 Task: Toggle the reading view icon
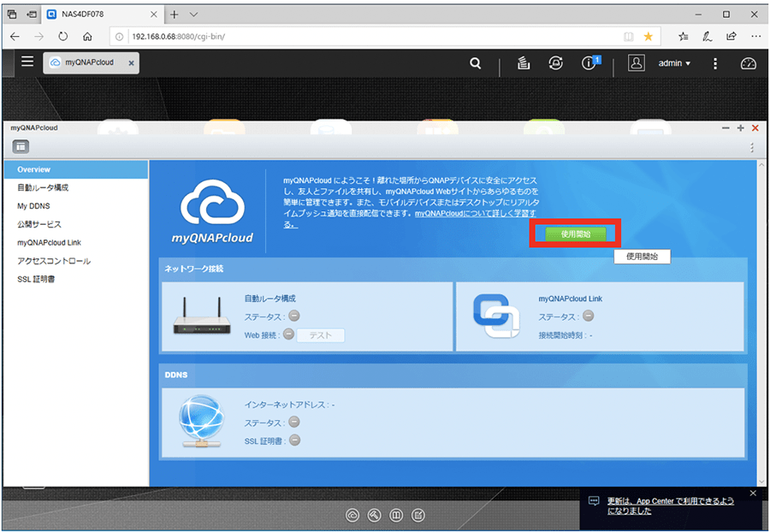point(629,37)
